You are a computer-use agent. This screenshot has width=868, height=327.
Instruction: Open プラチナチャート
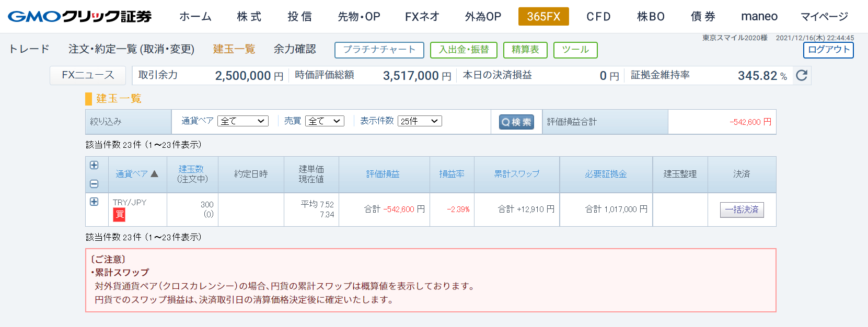coord(379,50)
